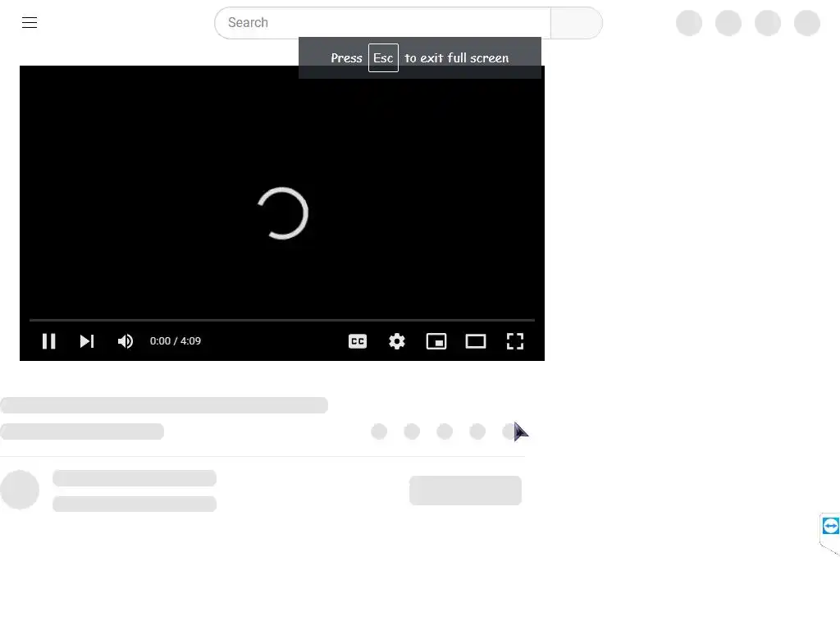Toggle theater mode
840x630 pixels.
[x=476, y=341]
